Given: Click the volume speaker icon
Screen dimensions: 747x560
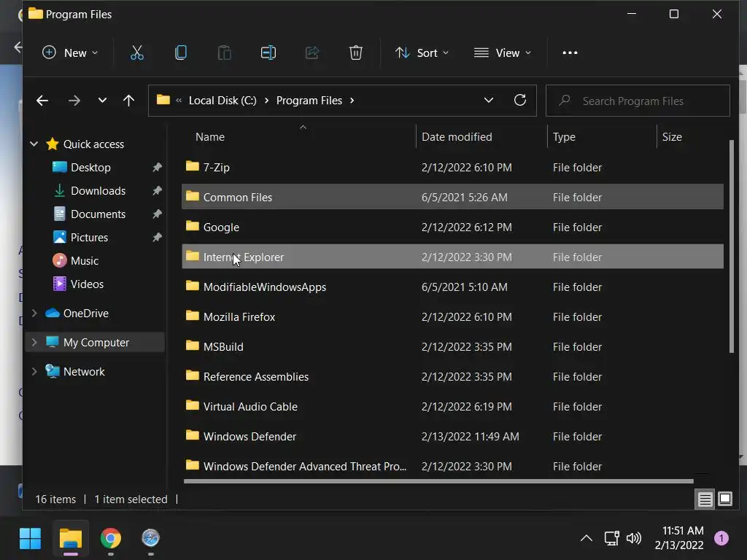Looking at the screenshot, I should point(634,539).
